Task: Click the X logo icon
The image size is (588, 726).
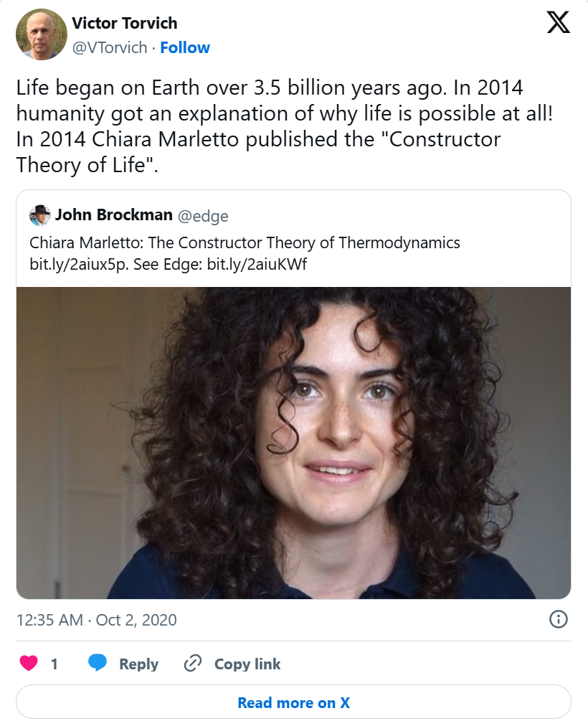Action: 559,24
